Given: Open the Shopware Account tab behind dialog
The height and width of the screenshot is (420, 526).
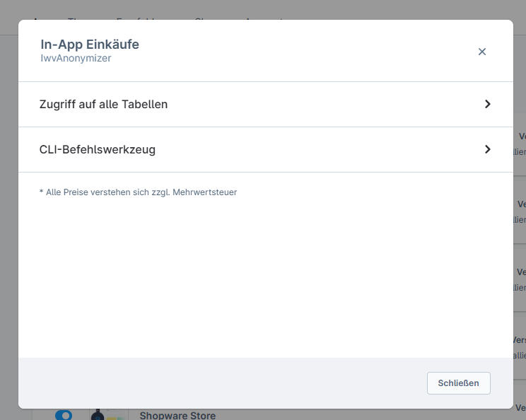Looking at the screenshot, I should click(x=240, y=17).
